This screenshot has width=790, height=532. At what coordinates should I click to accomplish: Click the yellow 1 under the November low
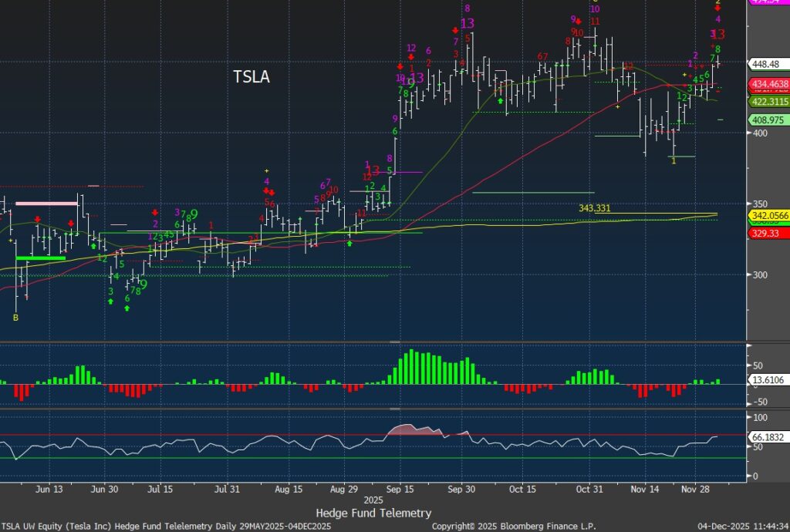[x=673, y=161]
